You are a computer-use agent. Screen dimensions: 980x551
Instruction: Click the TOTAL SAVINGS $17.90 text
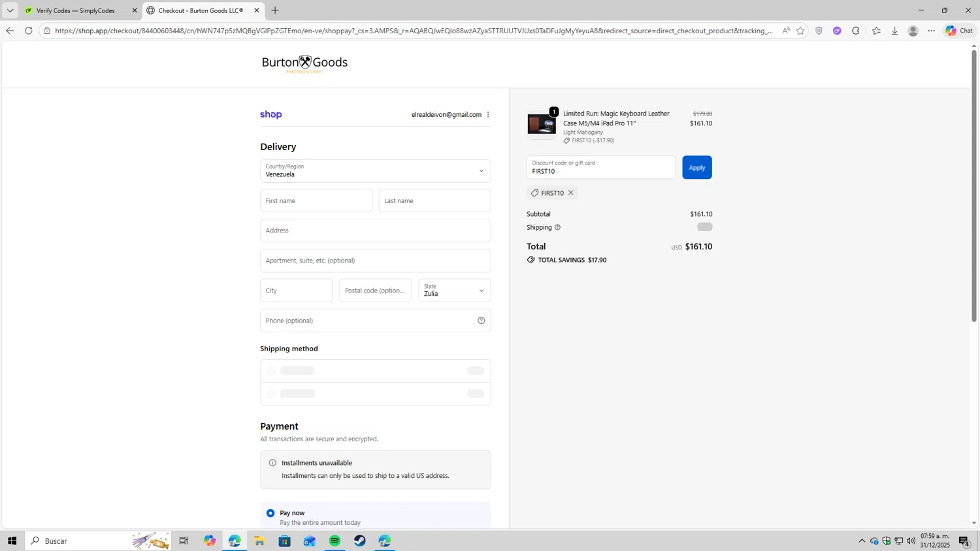(x=572, y=260)
